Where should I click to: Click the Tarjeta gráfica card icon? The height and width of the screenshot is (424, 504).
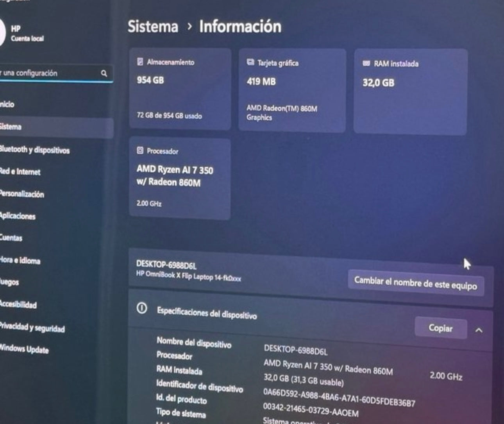(x=250, y=63)
